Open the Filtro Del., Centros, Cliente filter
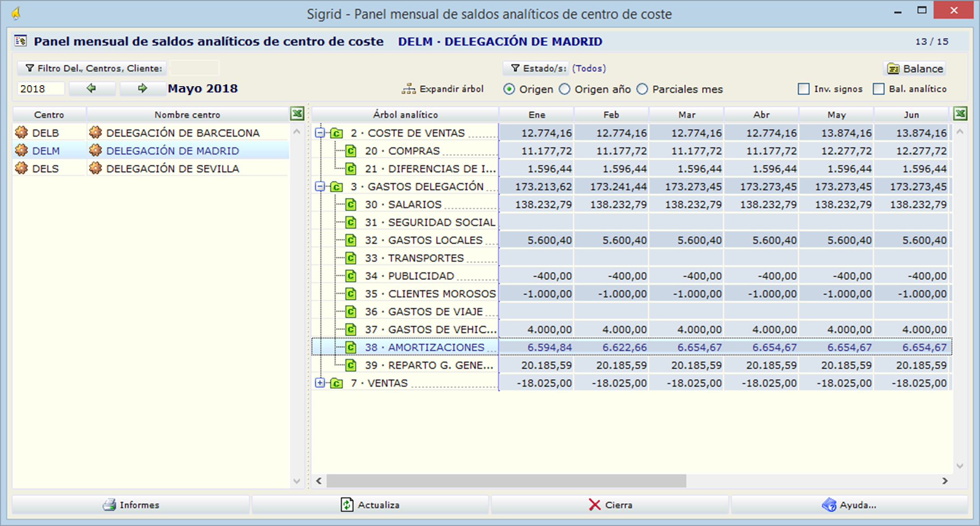The width and height of the screenshot is (980, 526). (x=92, y=68)
